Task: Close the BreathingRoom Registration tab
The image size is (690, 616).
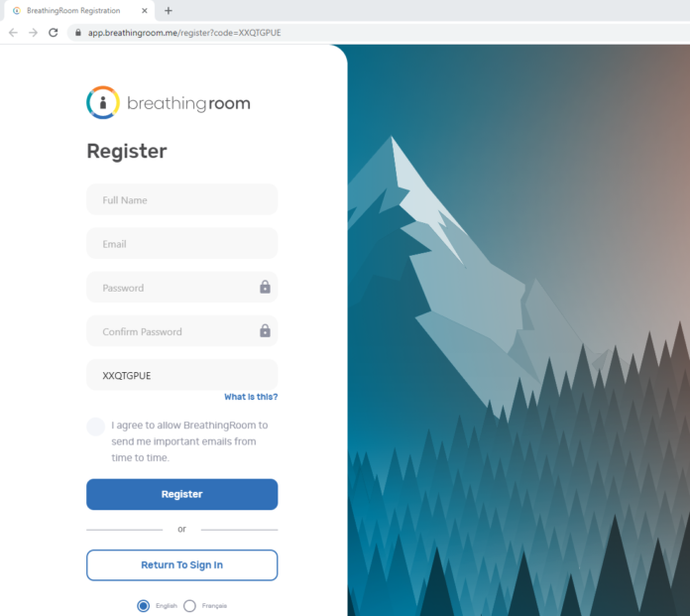Action: (x=145, y=11)
